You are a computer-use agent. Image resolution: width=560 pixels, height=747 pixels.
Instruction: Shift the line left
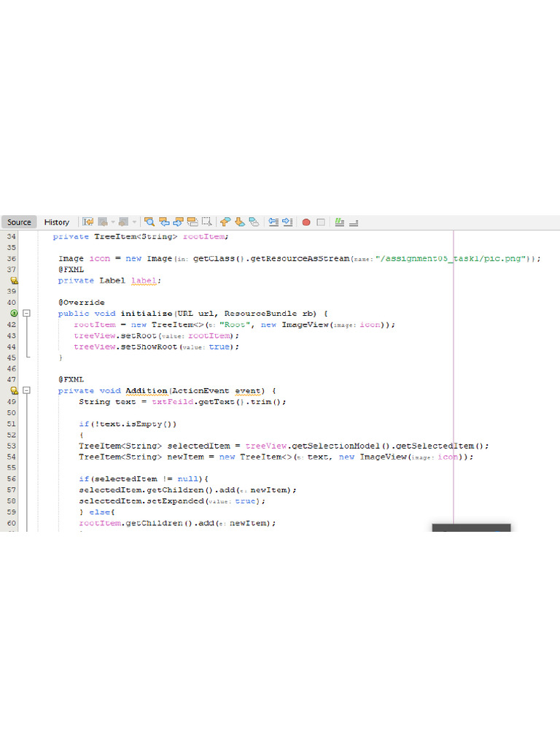click(273, 222)
